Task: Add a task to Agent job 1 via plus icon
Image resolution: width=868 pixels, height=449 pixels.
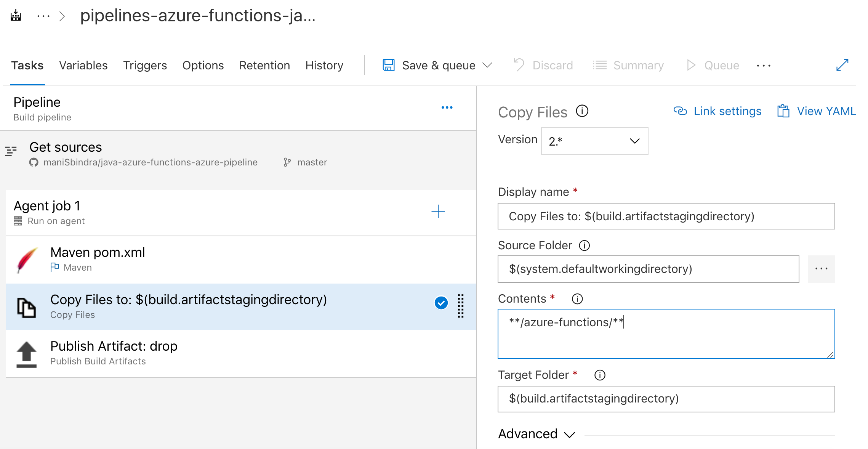Action: tap(438, 212)
